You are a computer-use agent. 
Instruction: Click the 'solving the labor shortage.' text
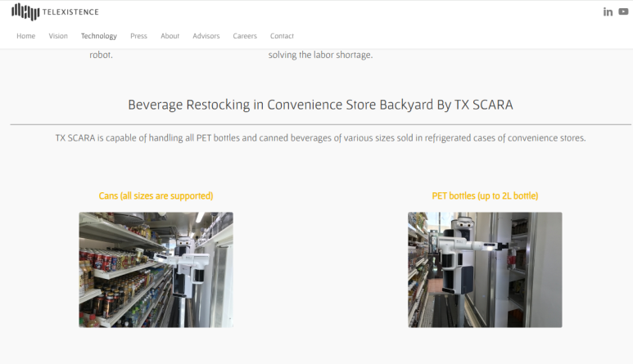pos(320,55)
